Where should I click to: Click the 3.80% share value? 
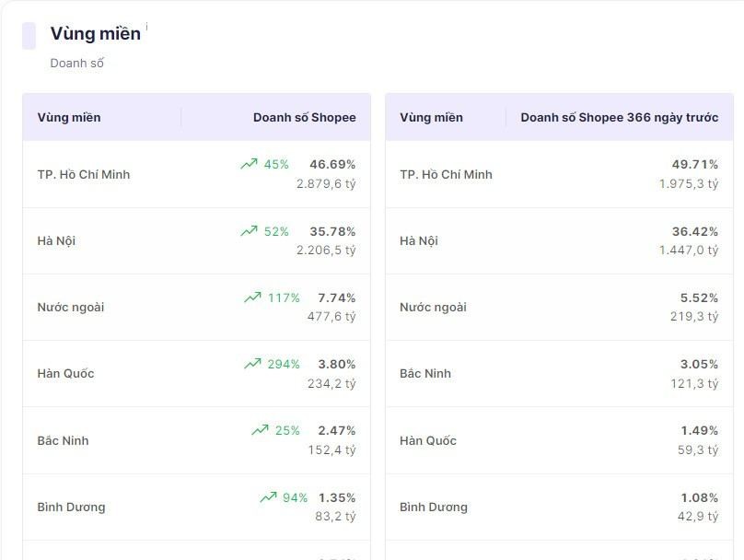[x=337, y=364]
